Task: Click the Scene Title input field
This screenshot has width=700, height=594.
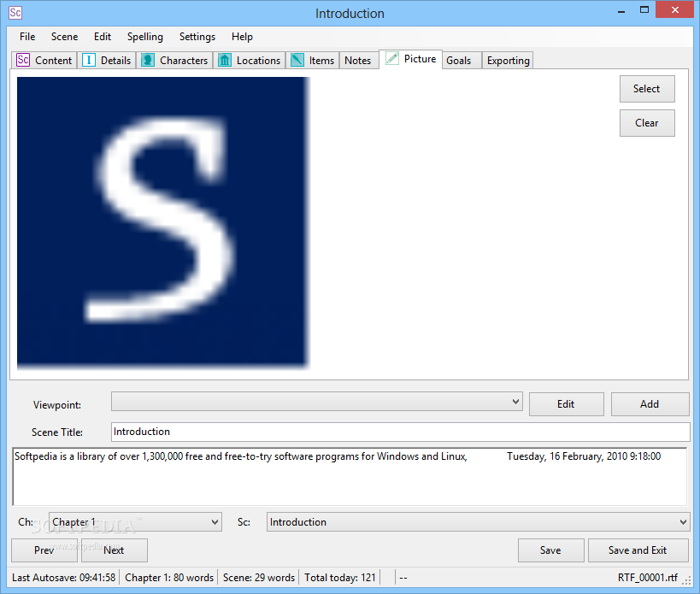Action: (400, 432)
